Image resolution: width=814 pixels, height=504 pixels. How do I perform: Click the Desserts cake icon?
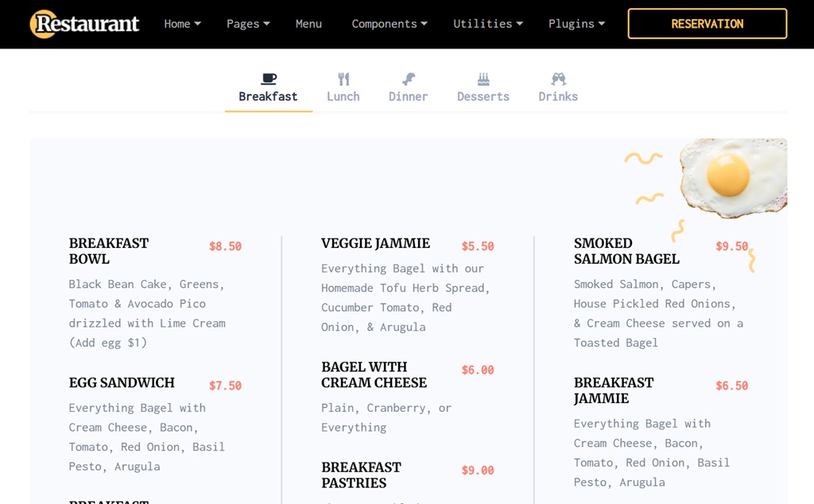(483, 79)
